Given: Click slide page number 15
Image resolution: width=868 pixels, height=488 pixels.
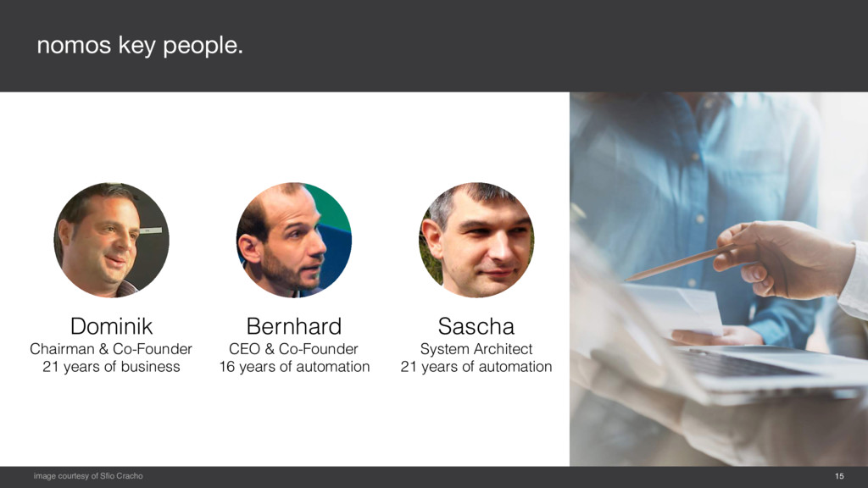Looking at the screenshot, I should coord(839,476).
